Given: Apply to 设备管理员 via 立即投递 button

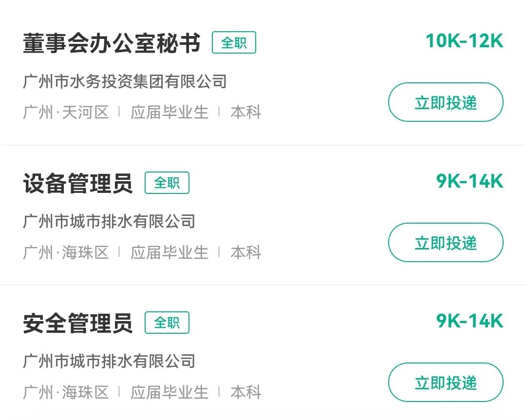Looking at the screenshot, I should coord(445,243).
